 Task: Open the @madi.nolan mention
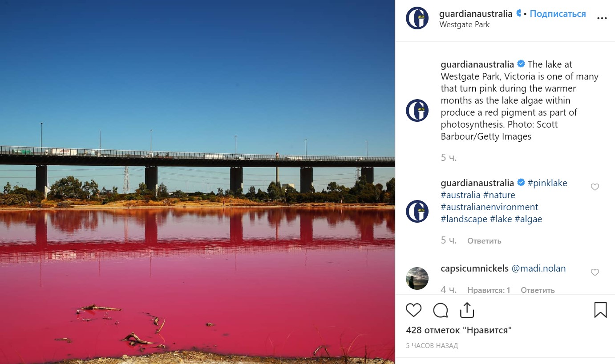click(538, 268)
